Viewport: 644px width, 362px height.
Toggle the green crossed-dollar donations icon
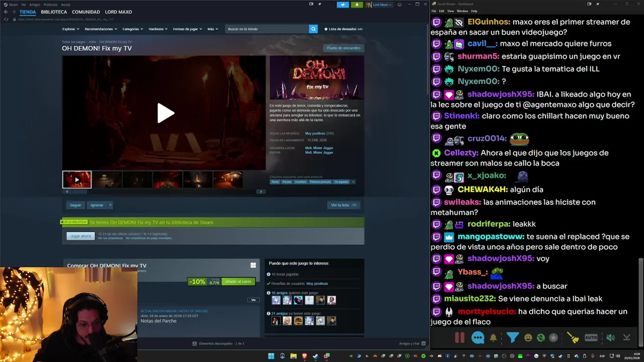pos(541,338)
